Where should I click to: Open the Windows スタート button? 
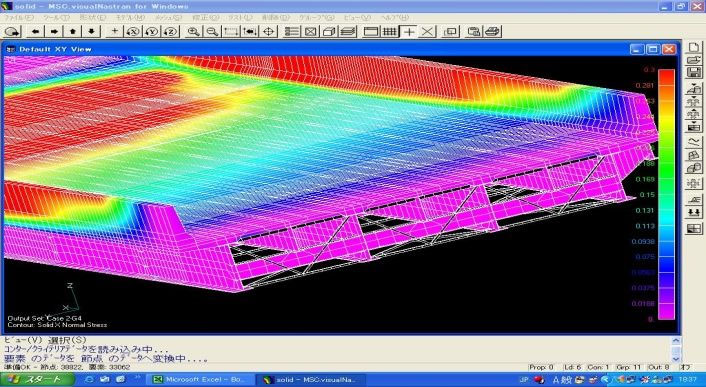[x=37, y=379]
